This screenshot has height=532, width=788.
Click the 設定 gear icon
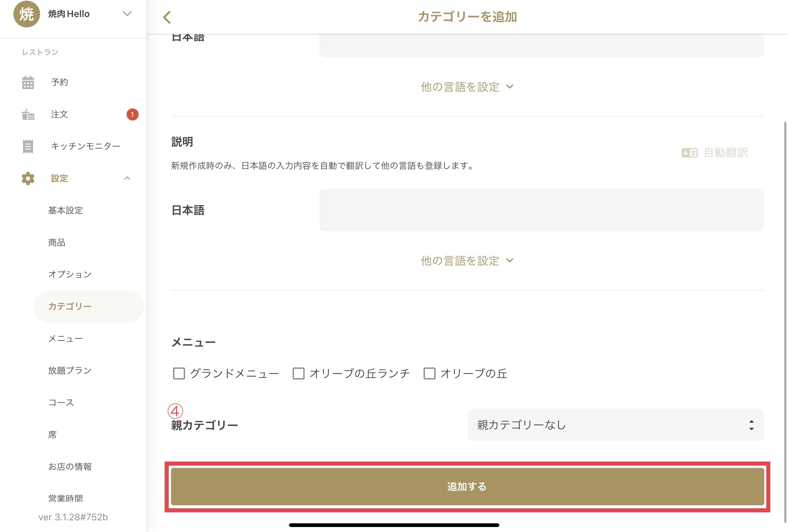tap(28, 179)
